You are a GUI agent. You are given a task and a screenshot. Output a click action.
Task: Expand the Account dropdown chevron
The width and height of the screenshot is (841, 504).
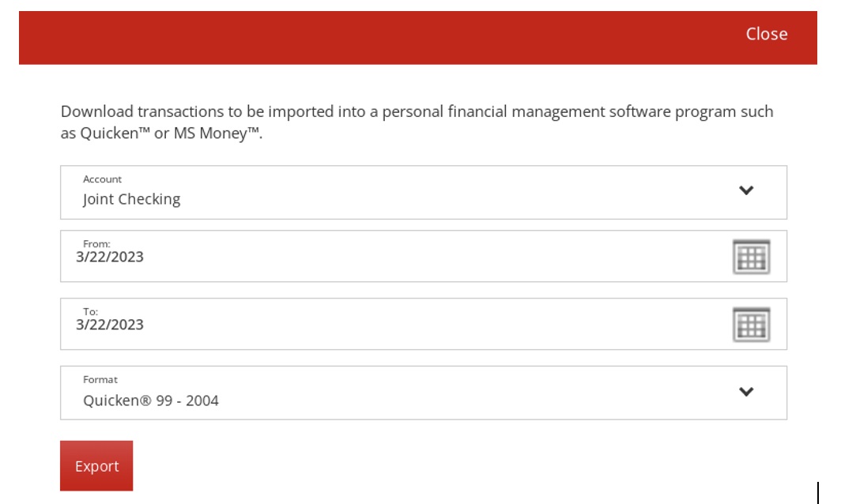(x=746, y=190)
